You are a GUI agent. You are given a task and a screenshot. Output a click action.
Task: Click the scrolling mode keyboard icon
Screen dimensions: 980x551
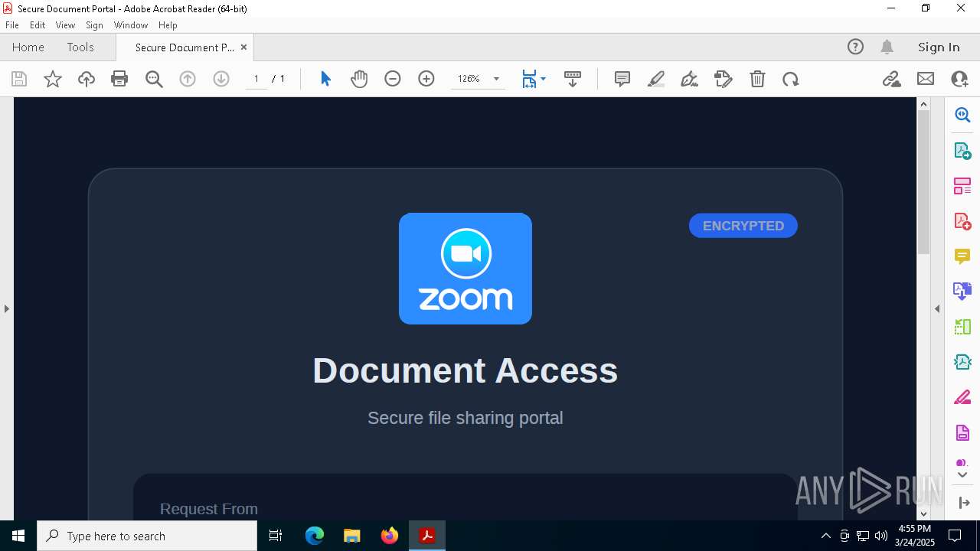point(573,79)
